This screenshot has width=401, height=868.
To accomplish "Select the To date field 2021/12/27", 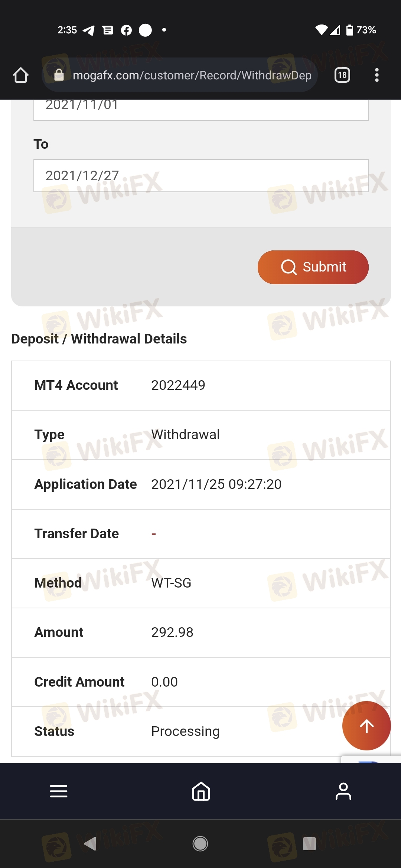I will [x=201, y=176].
